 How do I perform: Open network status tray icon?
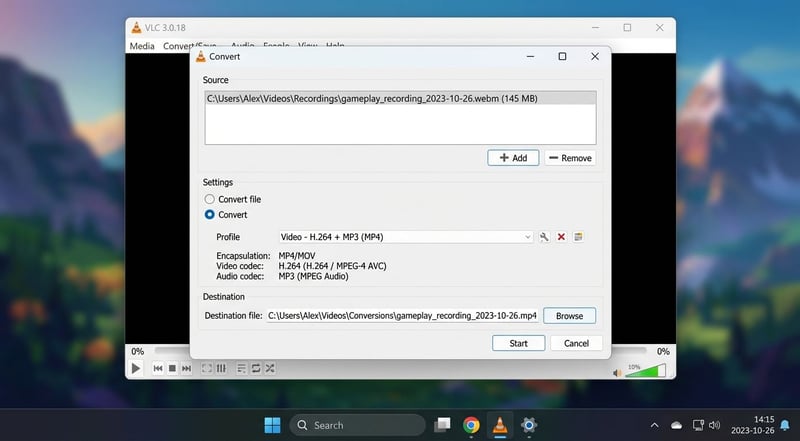tap(698, 425)
